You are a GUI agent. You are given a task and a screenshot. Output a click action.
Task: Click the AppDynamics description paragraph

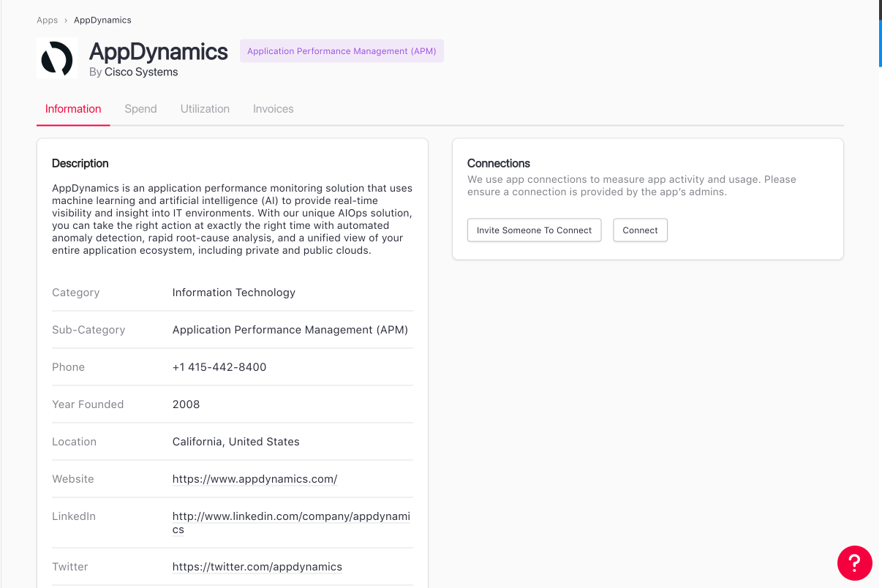(x=233, y=219)
